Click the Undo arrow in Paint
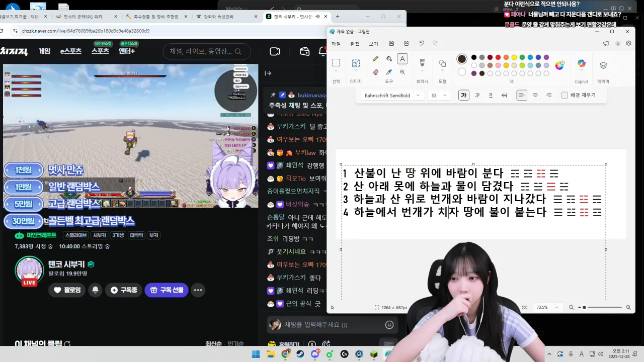Viewport: 644px width, 362px height. point(422,44)
